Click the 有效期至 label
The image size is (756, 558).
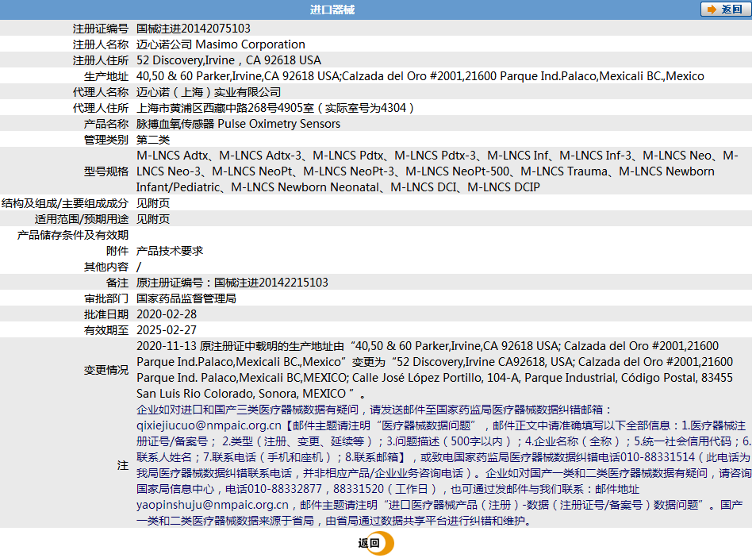[106, 330]
